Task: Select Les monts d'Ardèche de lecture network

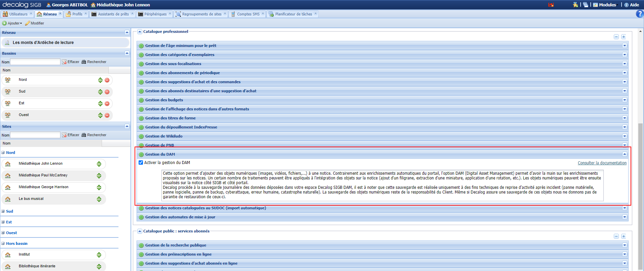Action: [x=65, y=43]
